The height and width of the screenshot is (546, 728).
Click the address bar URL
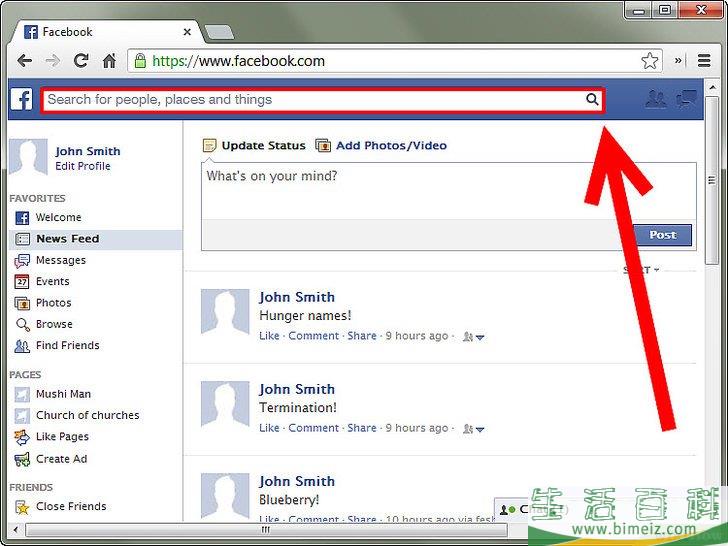click(x=238, y=61)
